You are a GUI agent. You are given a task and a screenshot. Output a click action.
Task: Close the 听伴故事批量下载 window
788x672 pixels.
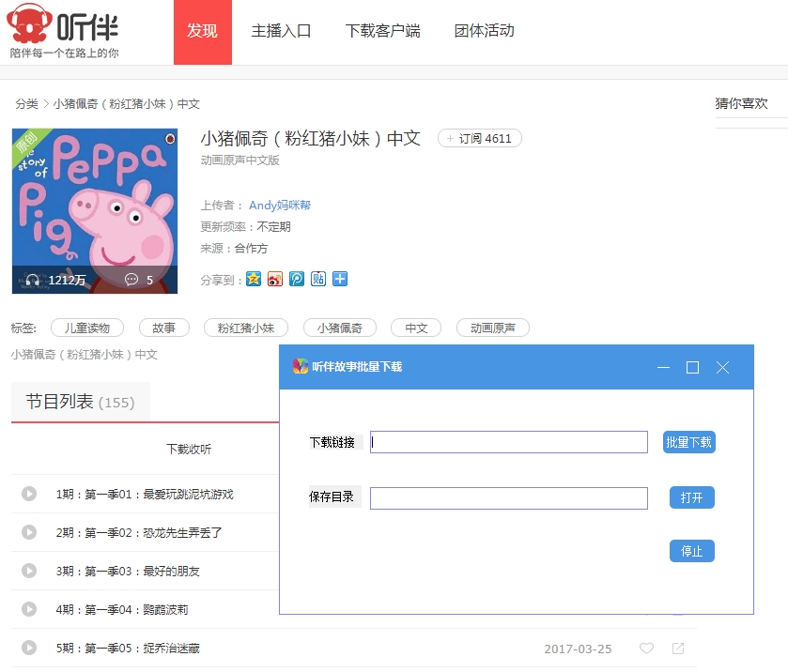[722, 368]
